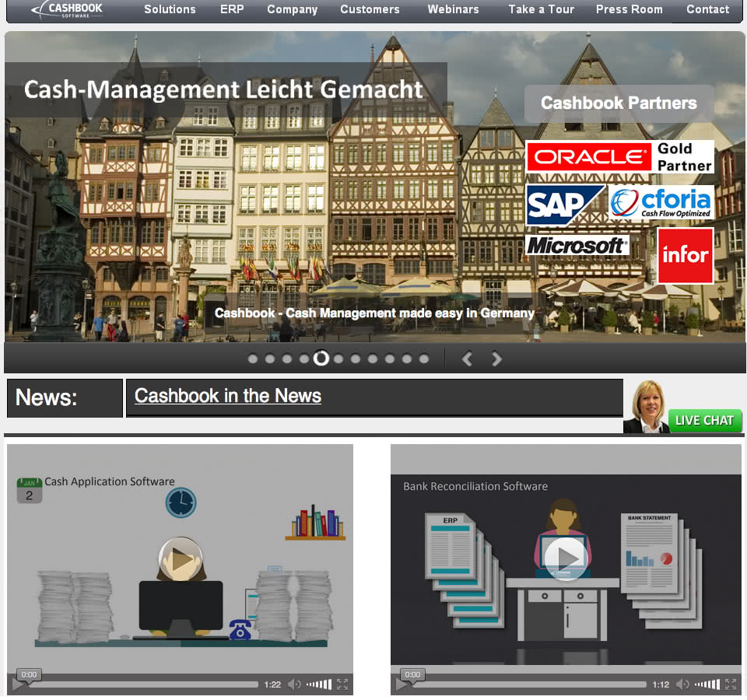Click the 1:22 duration on Cash Application video
The width and height of the screenshot is (747, 700).
point(272,684)
